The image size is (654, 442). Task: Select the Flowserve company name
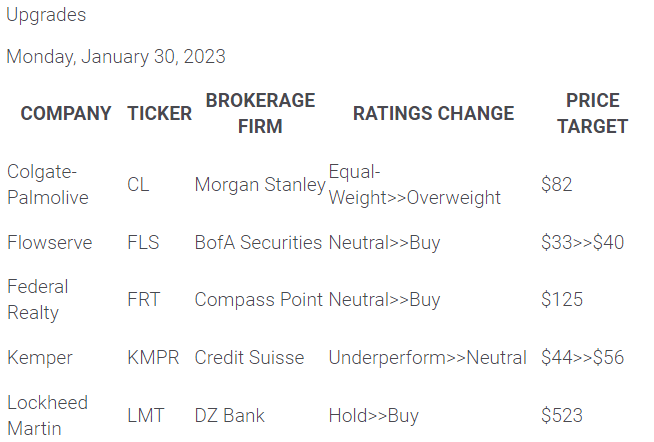[47, 242]
